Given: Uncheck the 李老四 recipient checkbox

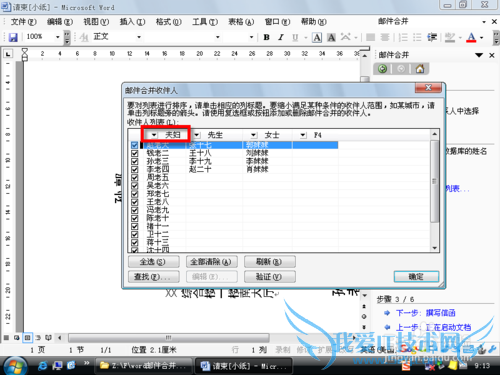Looking at the screenshot, I should pos(135,169).
